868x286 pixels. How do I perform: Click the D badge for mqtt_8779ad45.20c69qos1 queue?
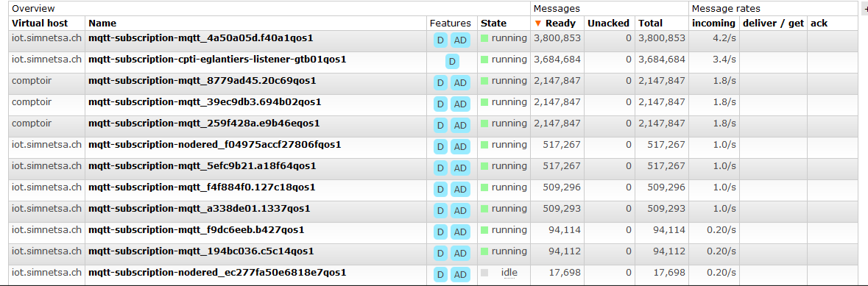441,83
